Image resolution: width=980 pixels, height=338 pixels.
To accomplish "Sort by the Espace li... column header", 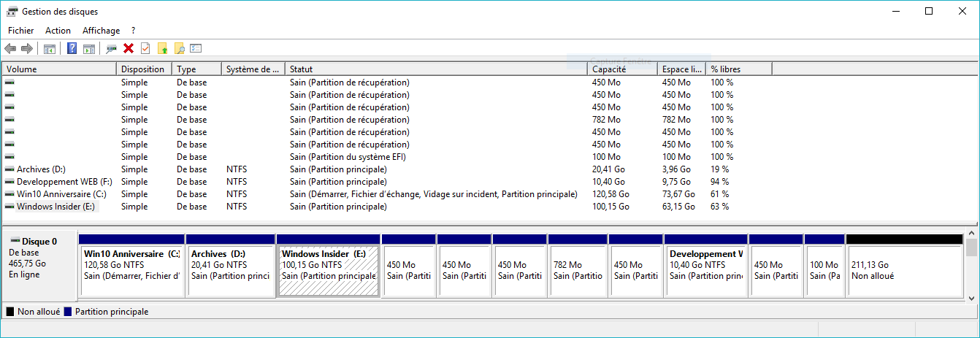I will click(681, 69).
